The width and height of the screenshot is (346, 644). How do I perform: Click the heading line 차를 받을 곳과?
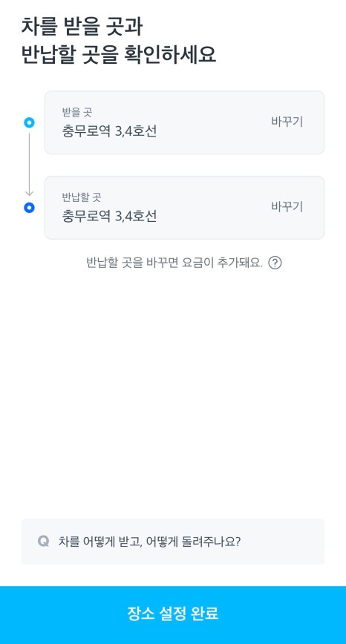coord(82,27)
